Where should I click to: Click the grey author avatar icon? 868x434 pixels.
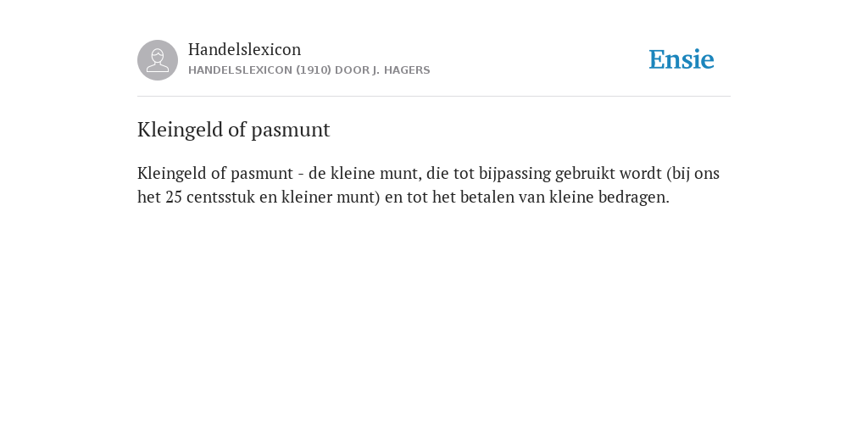point(158,60)
